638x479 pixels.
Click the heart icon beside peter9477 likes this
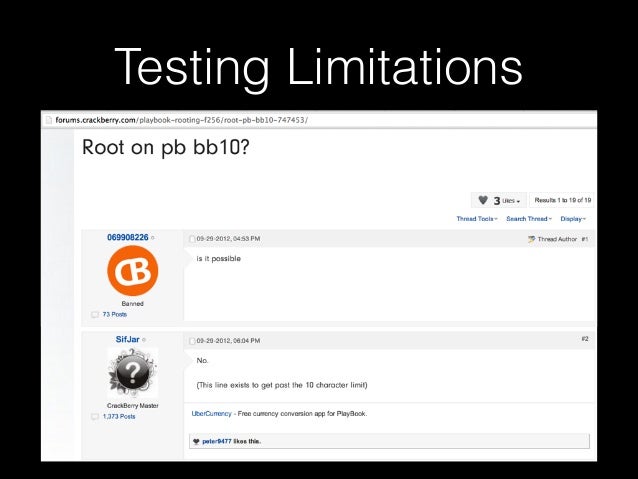(196, 442)
